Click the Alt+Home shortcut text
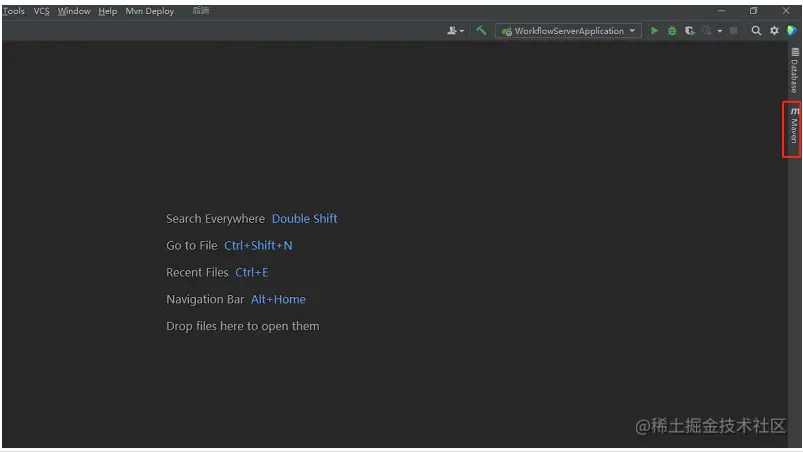This screenshot has height=452, width=803. 278,299
